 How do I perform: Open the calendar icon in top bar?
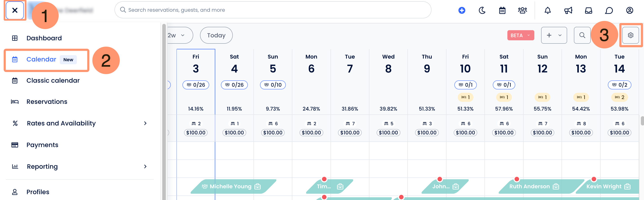(502, 10)
